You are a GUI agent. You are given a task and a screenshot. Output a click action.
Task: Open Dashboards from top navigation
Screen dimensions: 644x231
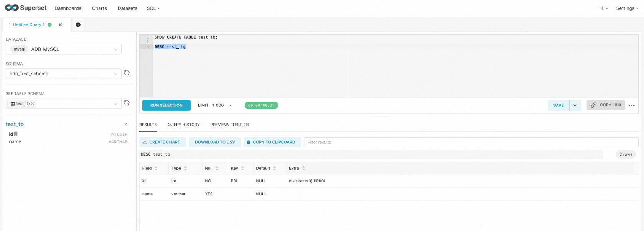click(x=68, y=8)
